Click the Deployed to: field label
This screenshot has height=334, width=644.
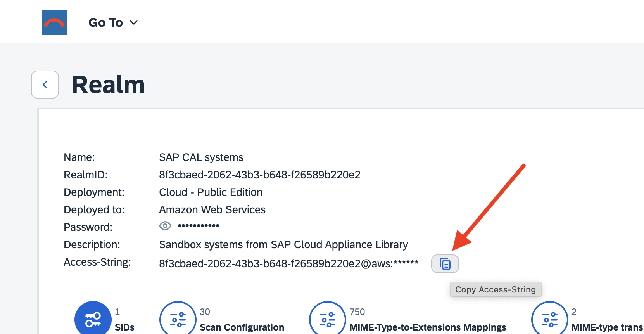point(94,210)
